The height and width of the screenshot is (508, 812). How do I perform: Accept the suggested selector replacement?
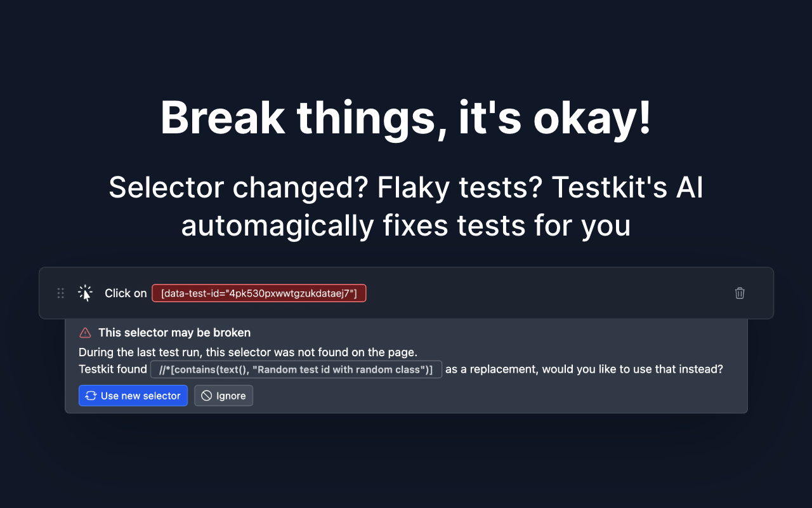click(x=133, y=396)
